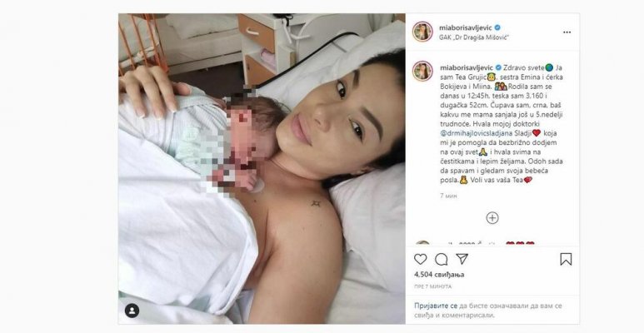
Task: Show tagged people icon on photo
Action: (132, 311)
